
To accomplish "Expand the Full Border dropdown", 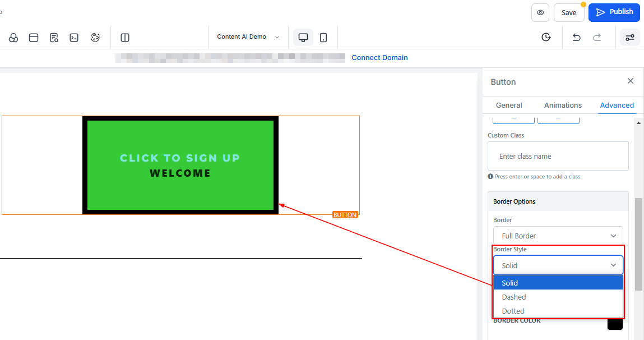I will tap(558, 236).
